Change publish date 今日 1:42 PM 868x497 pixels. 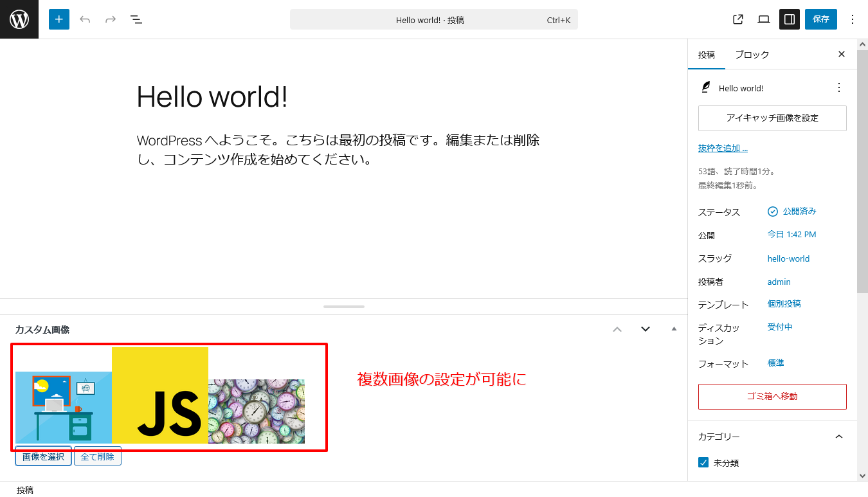(x=791, y=235)
